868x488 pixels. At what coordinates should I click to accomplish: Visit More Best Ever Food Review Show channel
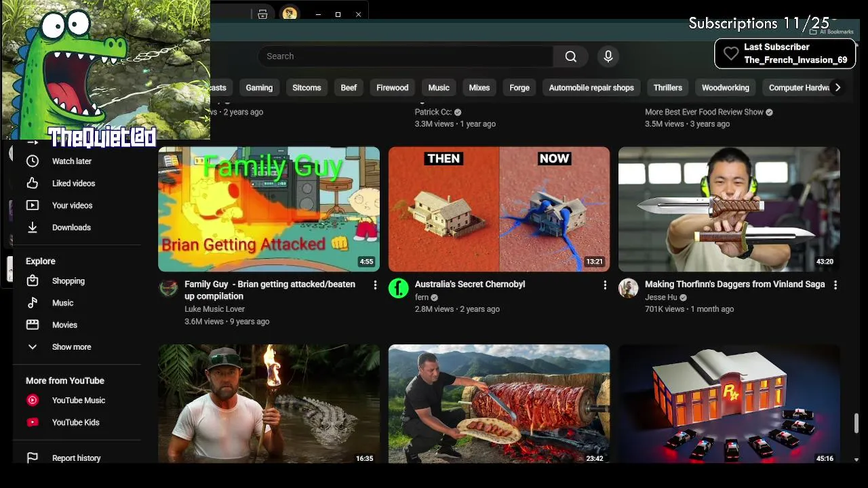click(x=704, y=112)
